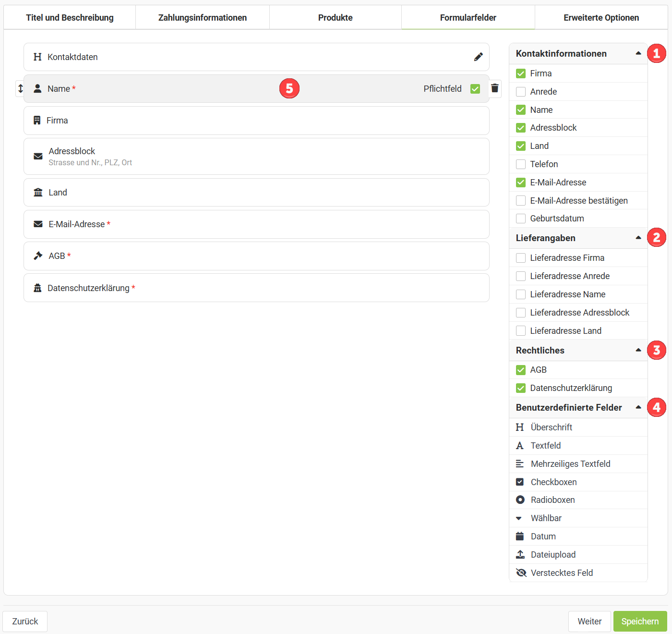
Task: Go back with the Zurück button
Action: point(25,622)
